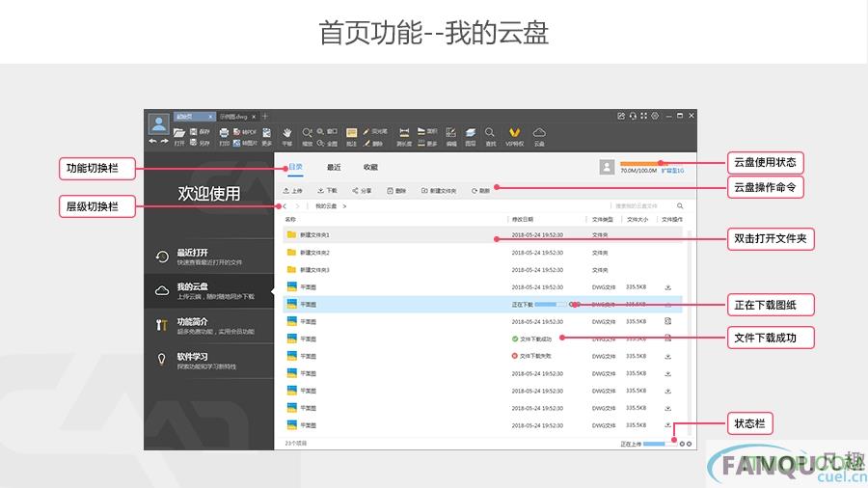Screen dimensions: 868x488
Task: Click the user avatar in the title bar
Action: pos(159,124)
